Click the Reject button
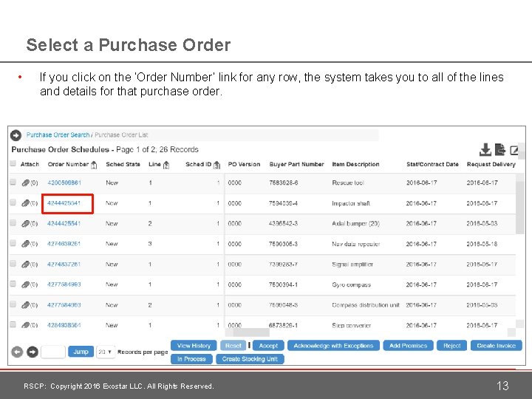The image size is (532, 399). (452, 346)
